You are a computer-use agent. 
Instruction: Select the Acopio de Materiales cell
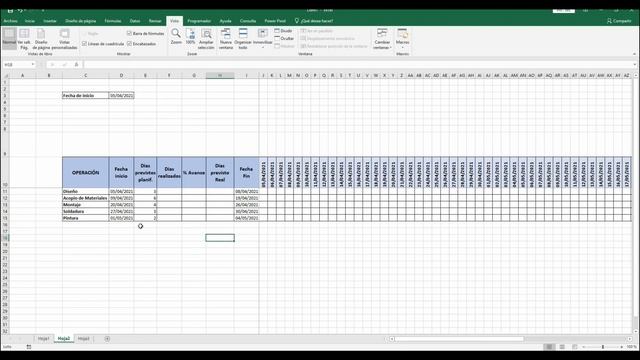click(x=86, y=198)
